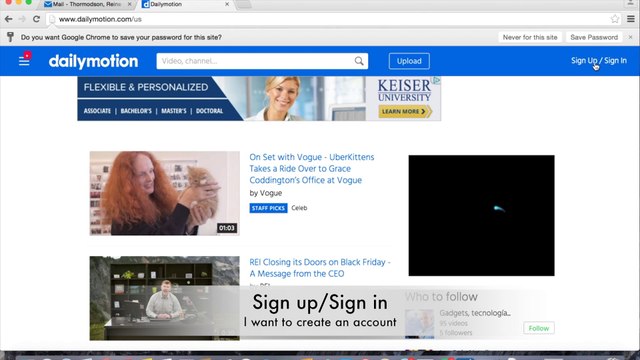Viewport: 640px width, 360px height.
Task: Click Save Password button
Action: click(594, 37)
